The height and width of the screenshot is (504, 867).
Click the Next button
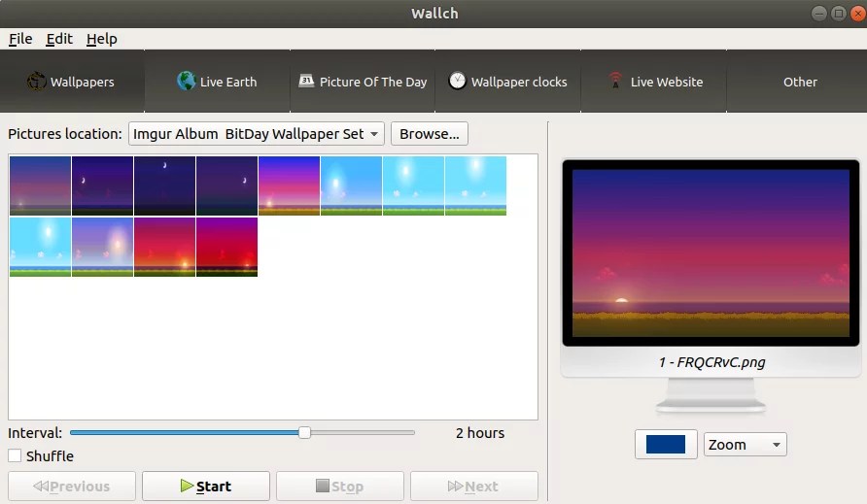coord(474,487)
